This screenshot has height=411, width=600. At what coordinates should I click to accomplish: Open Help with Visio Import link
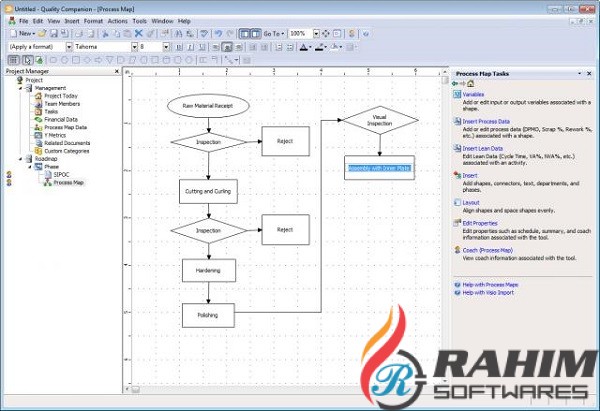tap(488, 292)
